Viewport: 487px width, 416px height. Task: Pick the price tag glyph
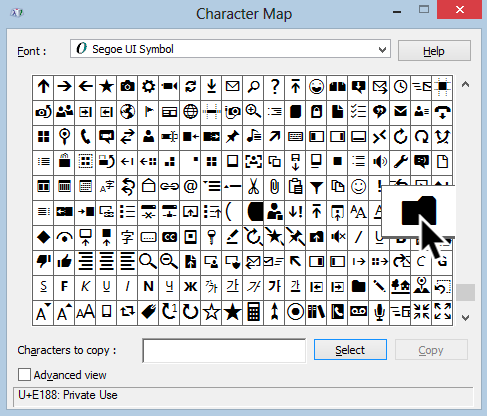148,312
